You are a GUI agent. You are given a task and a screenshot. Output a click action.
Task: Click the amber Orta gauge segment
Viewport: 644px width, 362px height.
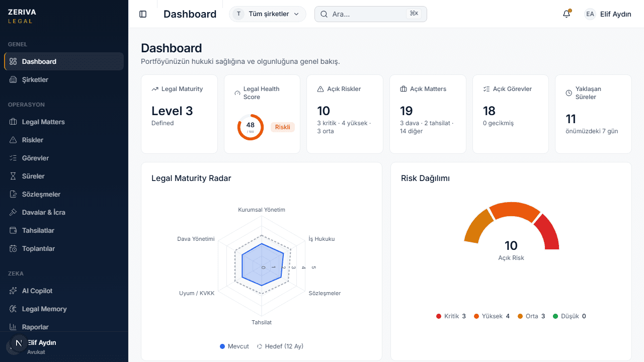[476, 229]
